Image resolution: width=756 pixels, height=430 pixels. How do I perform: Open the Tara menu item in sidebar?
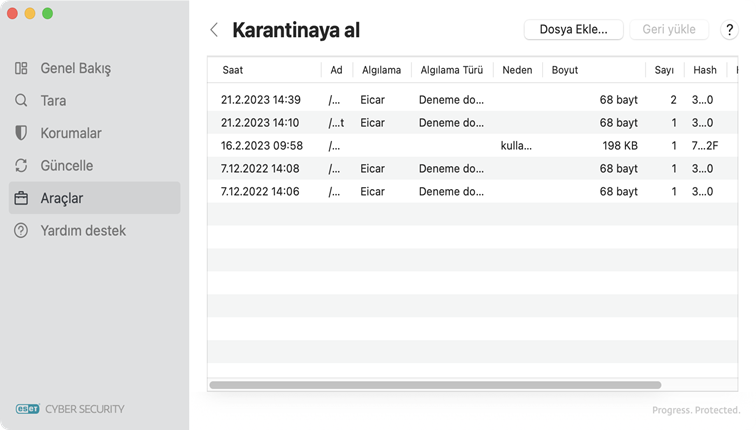pos(54,101)
